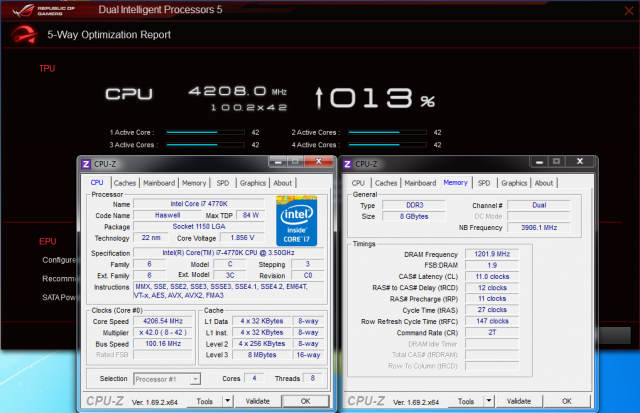Select CPU tab in left CPU-Z window
The image size is (640, 413).
[97, 182]
